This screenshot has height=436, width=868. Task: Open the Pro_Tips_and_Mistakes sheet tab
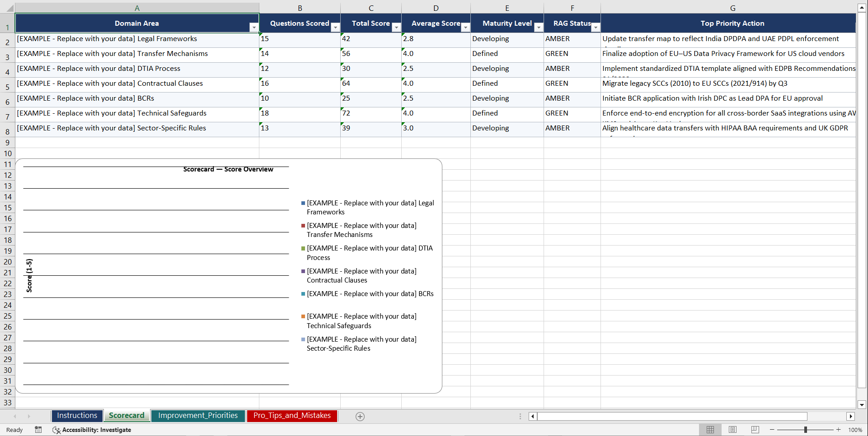(292, 416)
